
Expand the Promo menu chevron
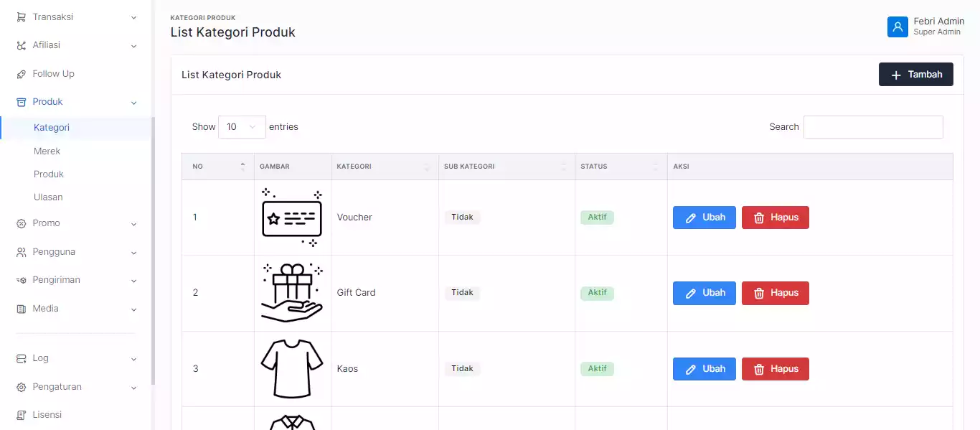click(x=133, y=224)
